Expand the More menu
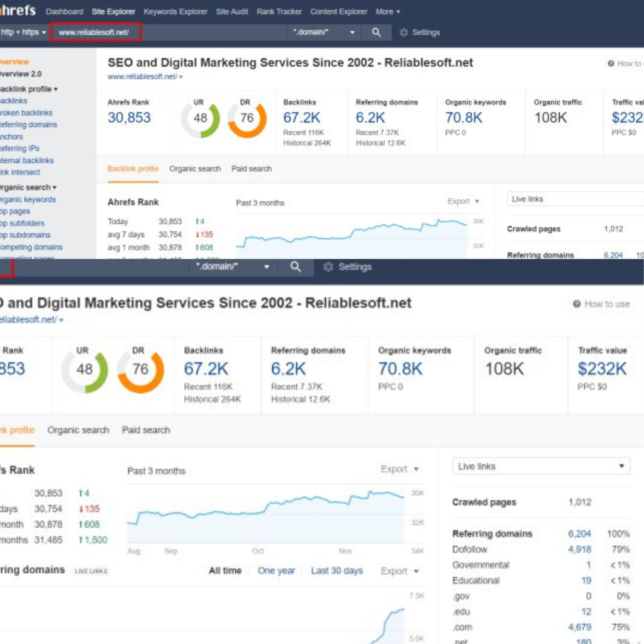644x644 pixels. (387, 12)
